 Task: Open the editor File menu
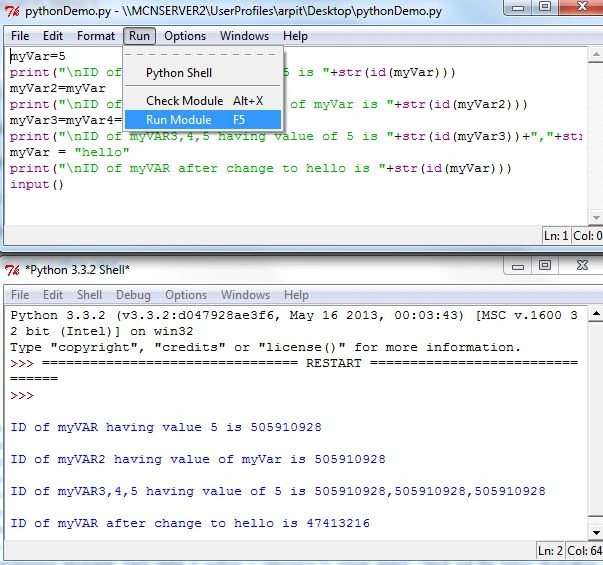[x=20, y=36]
